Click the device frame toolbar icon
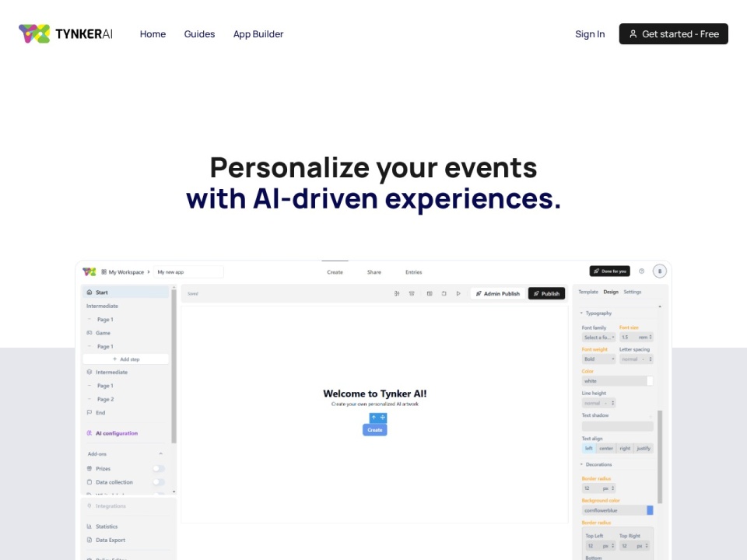This screenshot has height=560, width=747. [x=444, y=293]
